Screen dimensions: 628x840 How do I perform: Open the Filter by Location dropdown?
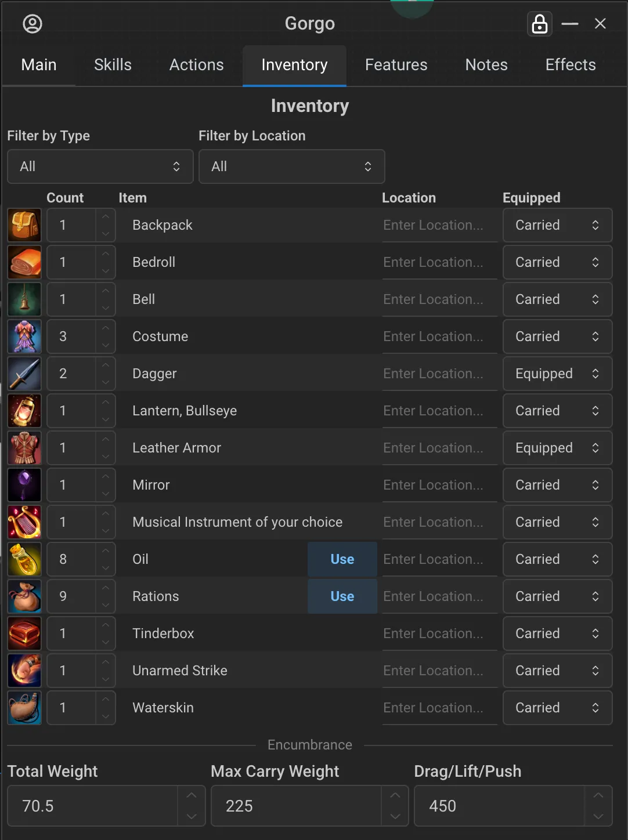click(x=291, y=166)
